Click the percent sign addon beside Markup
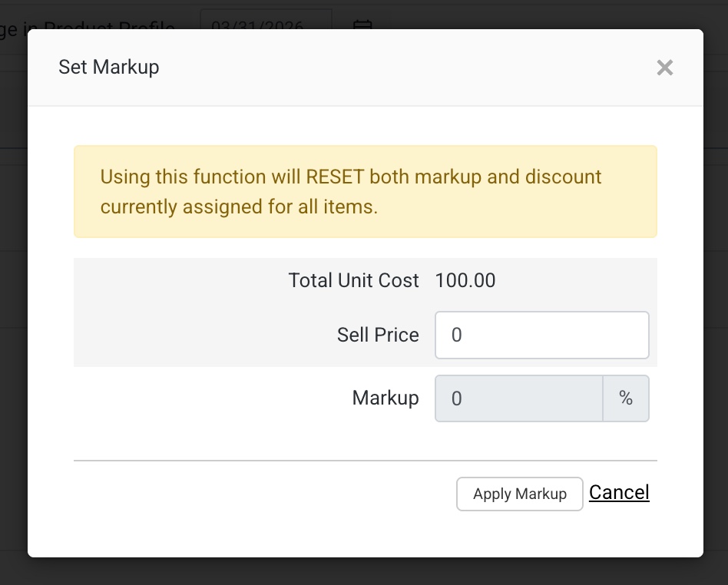 (626, 398)
